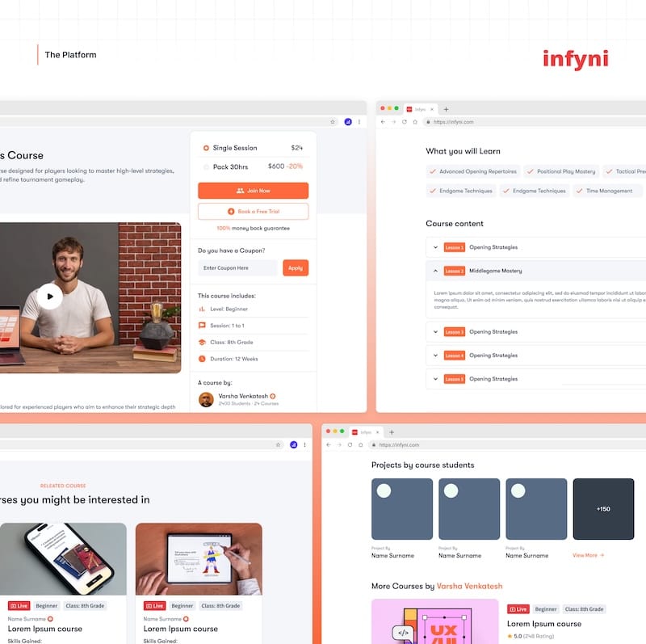Open the three-dot browser menu in the top-left window
This screenshot has width=646, height=644.
[x=359, y=122]
